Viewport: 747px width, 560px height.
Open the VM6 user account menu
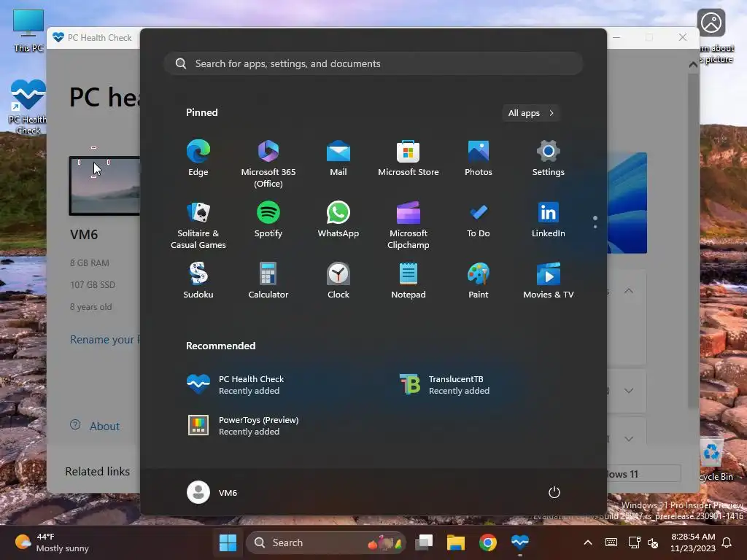212,492
